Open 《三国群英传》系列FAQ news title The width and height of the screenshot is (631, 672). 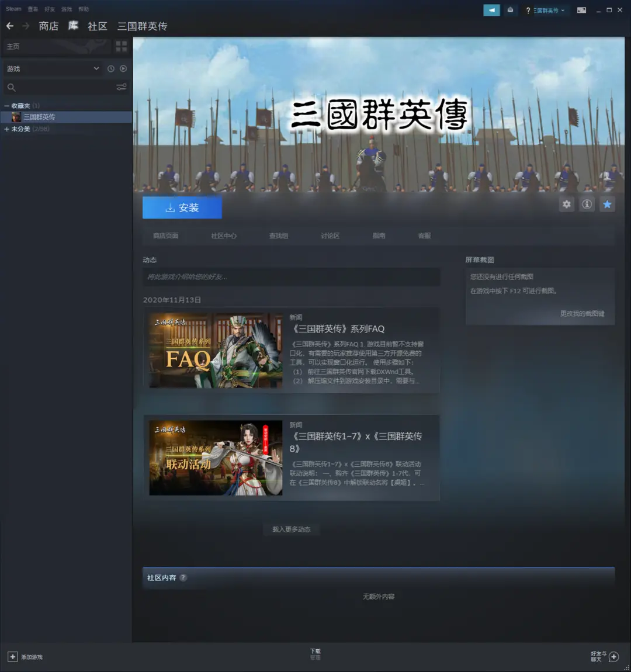338,329
